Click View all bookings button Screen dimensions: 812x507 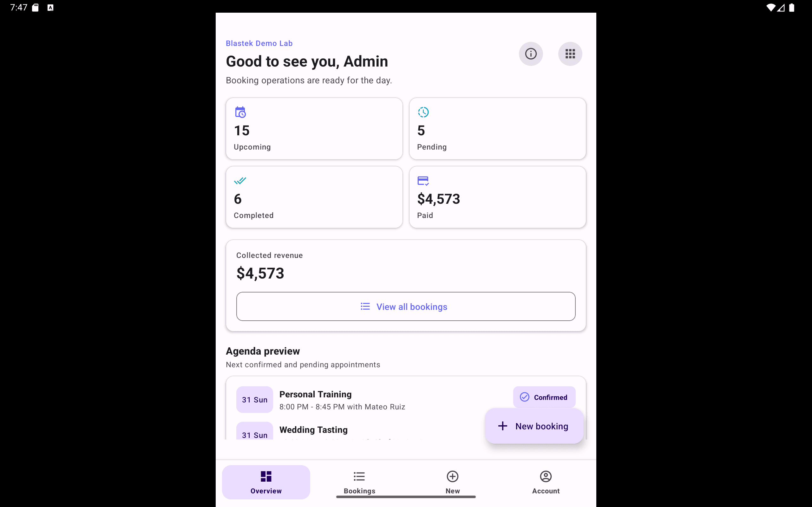[406, 306]
